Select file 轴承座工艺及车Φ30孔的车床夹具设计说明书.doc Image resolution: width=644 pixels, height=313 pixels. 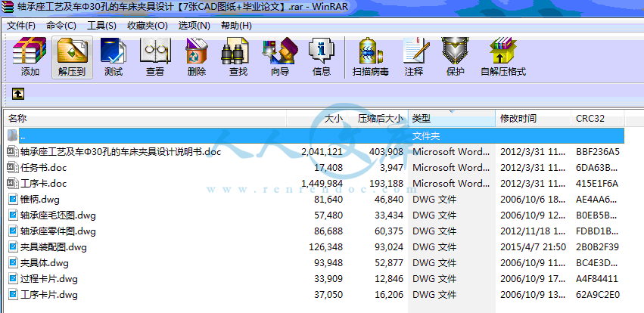[121, 152]
